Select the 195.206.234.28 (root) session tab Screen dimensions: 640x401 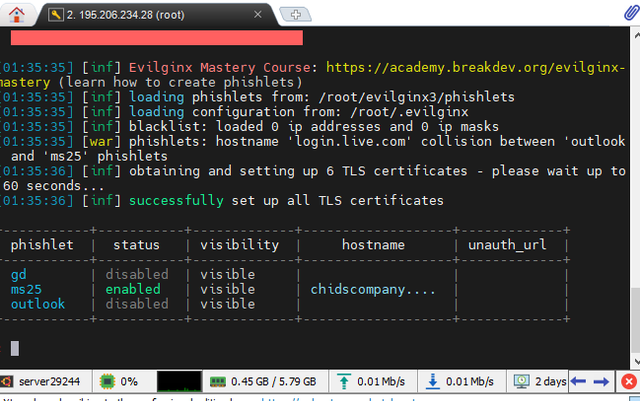click(x=157, y=15)
